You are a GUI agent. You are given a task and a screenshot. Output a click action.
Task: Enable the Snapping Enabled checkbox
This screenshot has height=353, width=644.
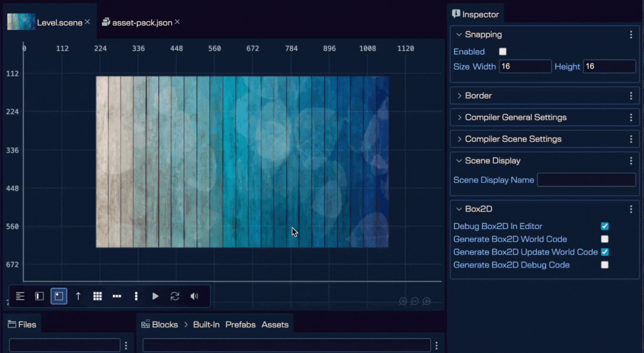pyautogui.click(x=503, y=52)
